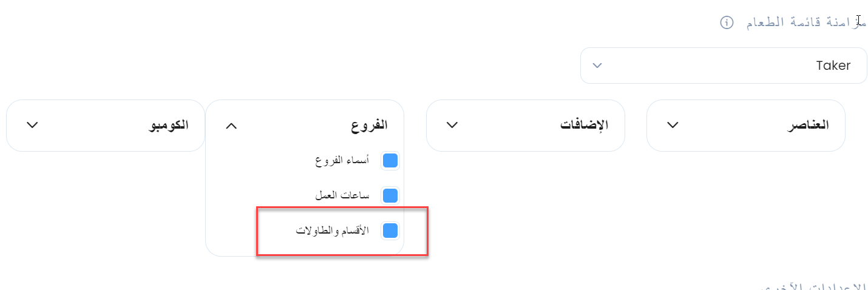The image size is (868, 290).
Task: Open the Taker dropdown chevron
Action: coord(597,66)
